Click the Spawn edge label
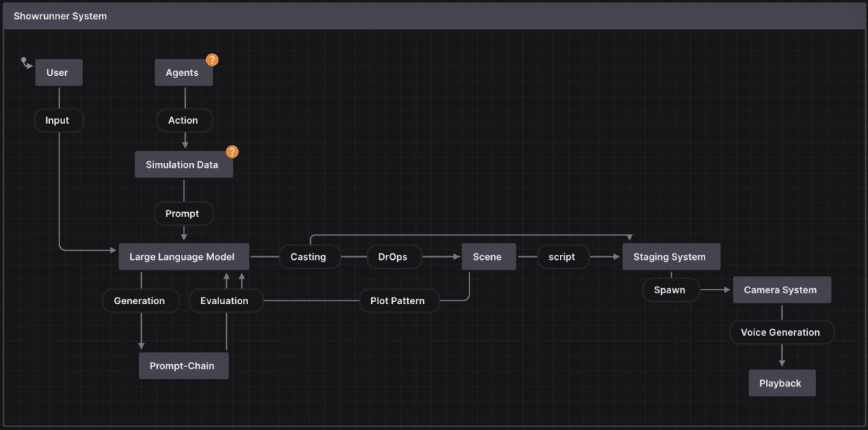This screenshot has width=868, height=430. pos(671,290)
